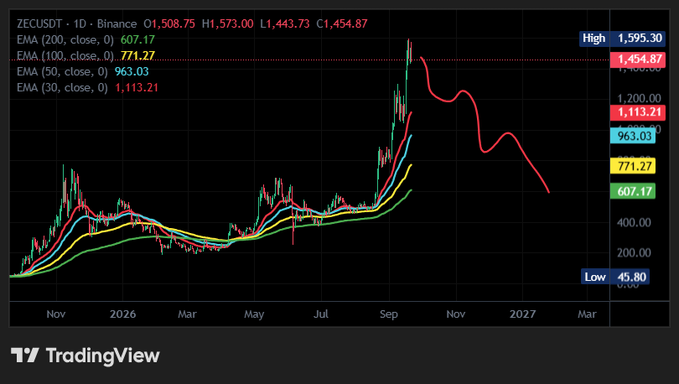Click the high value H1,573.00
679x384 pixels.
227,24
